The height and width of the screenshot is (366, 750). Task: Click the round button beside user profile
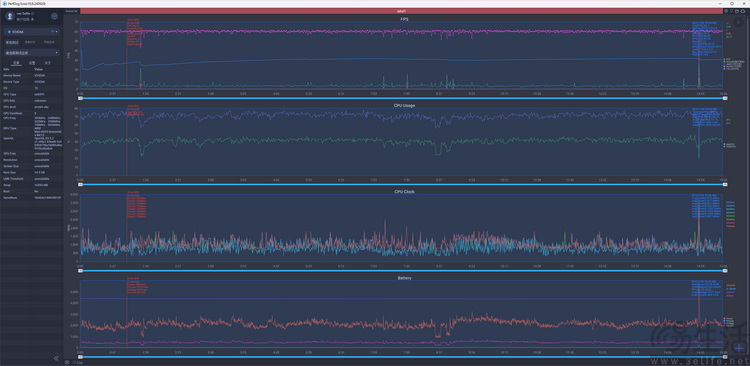point(55,16)
